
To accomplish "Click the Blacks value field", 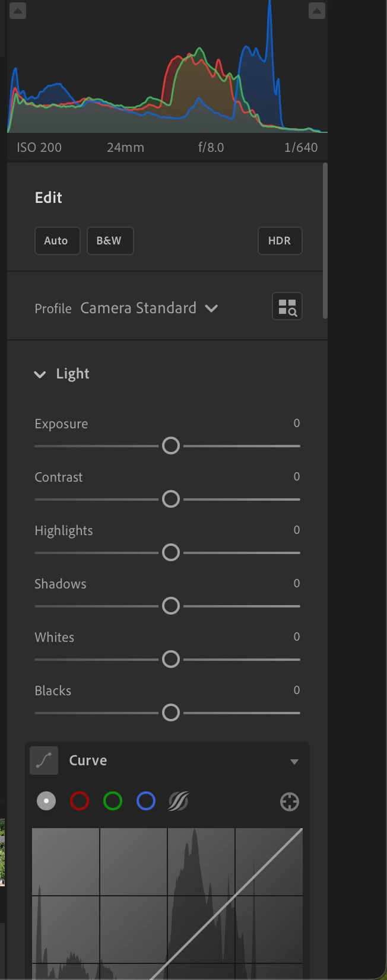I will 297,690.
